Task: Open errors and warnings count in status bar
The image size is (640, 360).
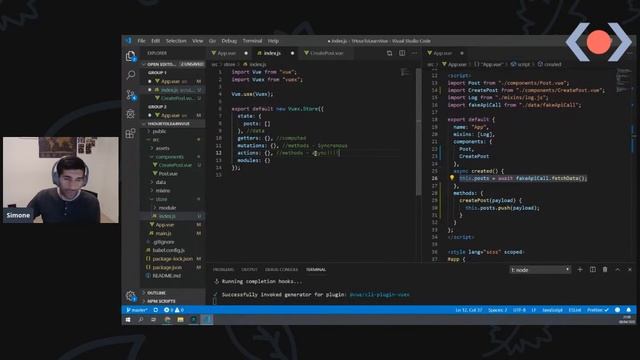Action: coord(173,310)
